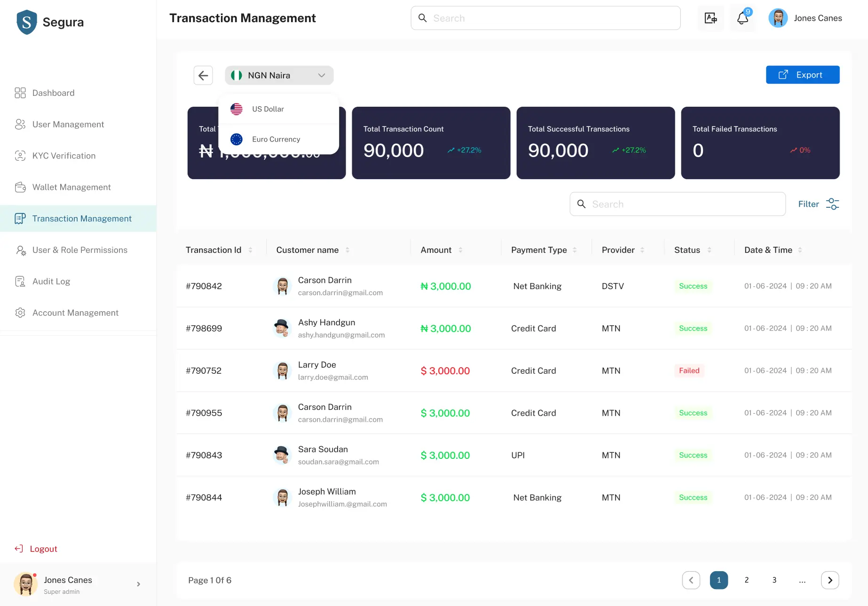Click the Logout link
This screenshot has height=606, width=868.
43,549
